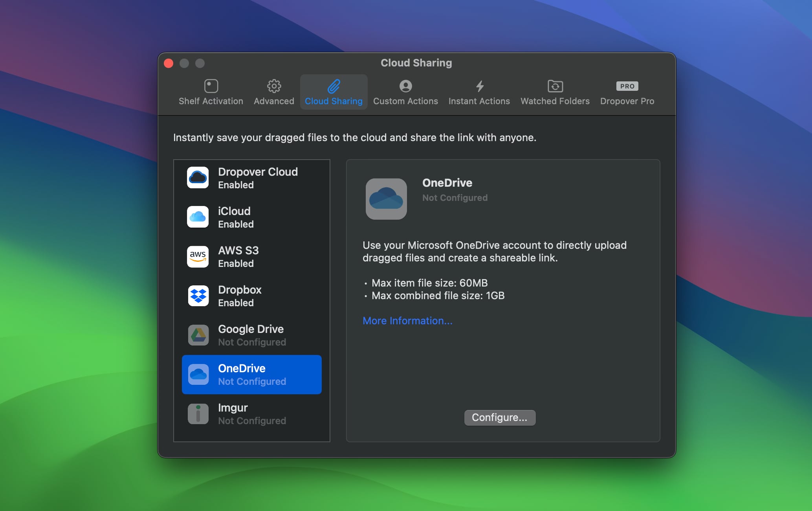Click the large OneDrive icon in details pane

tap(386, 199)
